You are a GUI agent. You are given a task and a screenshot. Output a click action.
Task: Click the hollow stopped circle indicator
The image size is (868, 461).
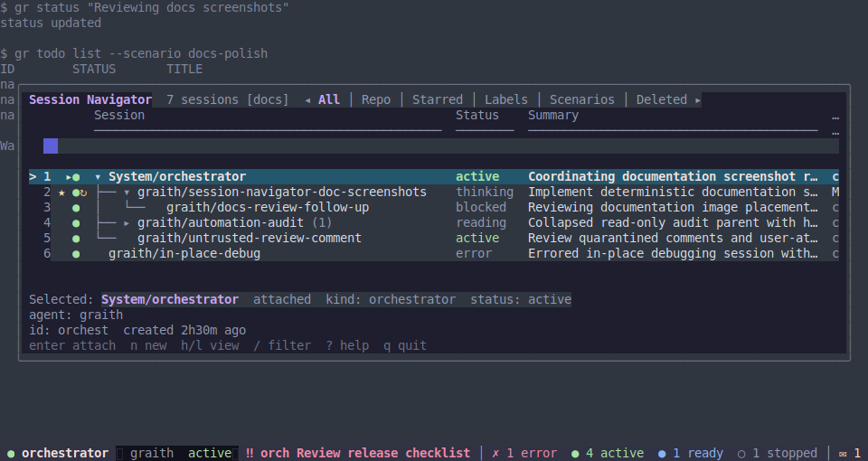pos(741,454)
